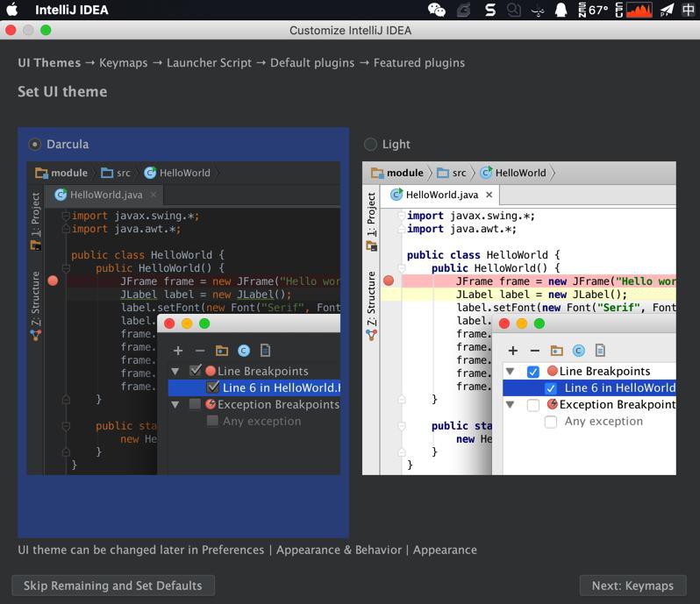Click the S-shaped menu bar icon
This screenshot has width=700, height=604.
[490, 10]
